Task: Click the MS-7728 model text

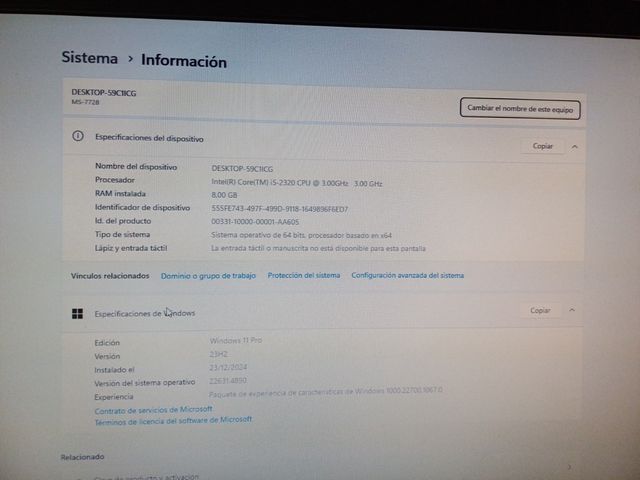Action: coord(85,102)
